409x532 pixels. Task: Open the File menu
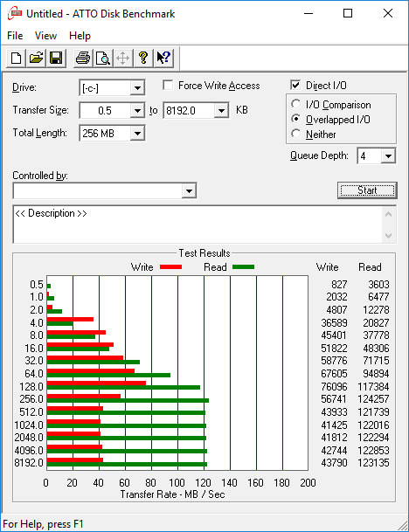[x=15, y=36]
